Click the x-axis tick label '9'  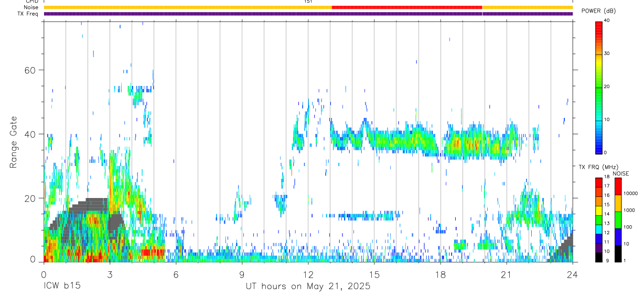pyautogui.click(x=242, y=274)
